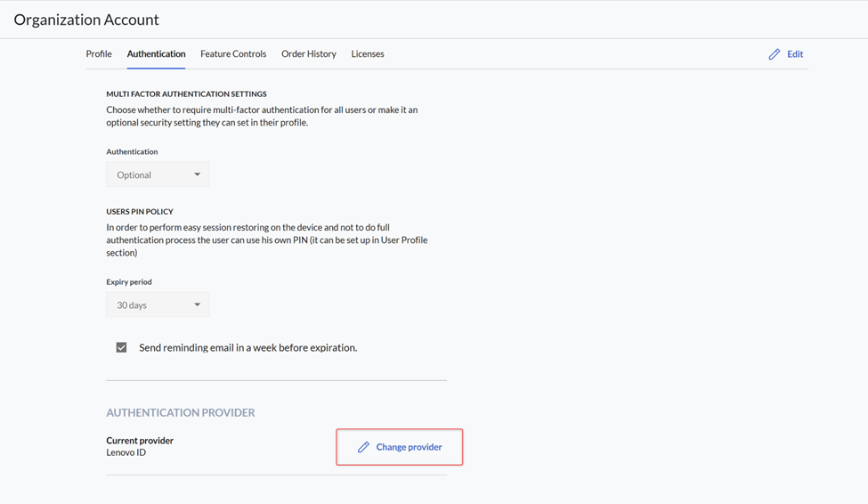Open the Expiry period 30 days dropdown
Screen dimensions: 868x504
point(158,305)
